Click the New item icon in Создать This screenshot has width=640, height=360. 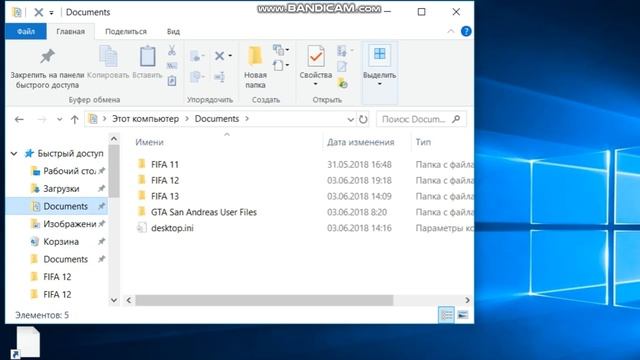point(278,50)
